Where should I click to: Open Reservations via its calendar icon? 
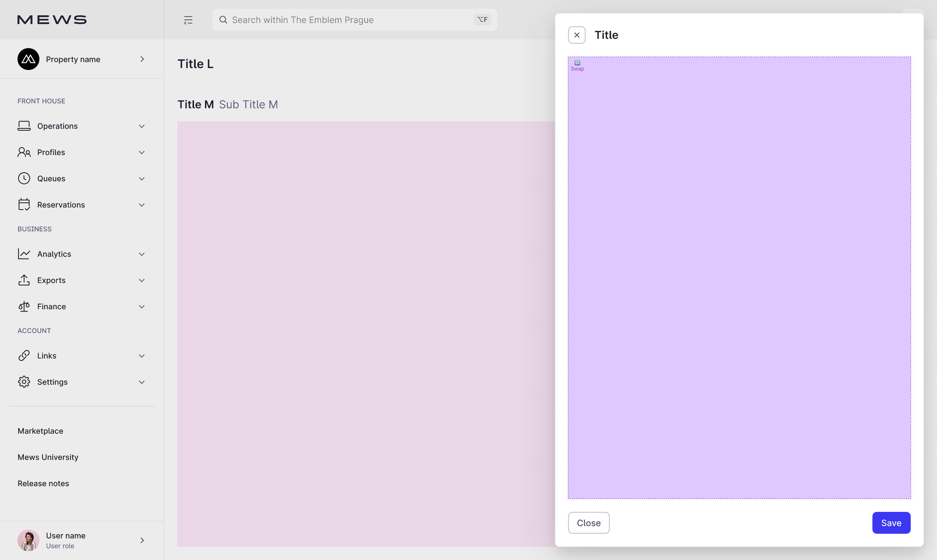coord(24,205)
